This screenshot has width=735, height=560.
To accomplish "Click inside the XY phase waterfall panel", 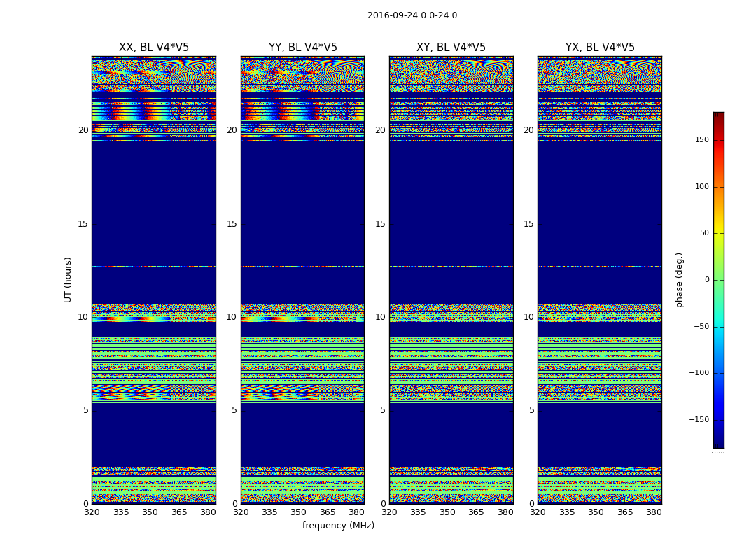I will (451, 210).
